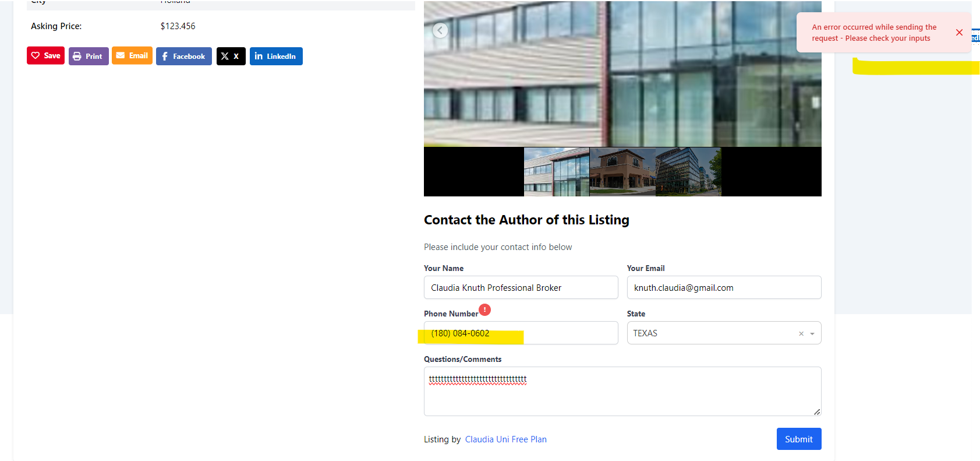Share listing via the orange Email button

[132, 56]
